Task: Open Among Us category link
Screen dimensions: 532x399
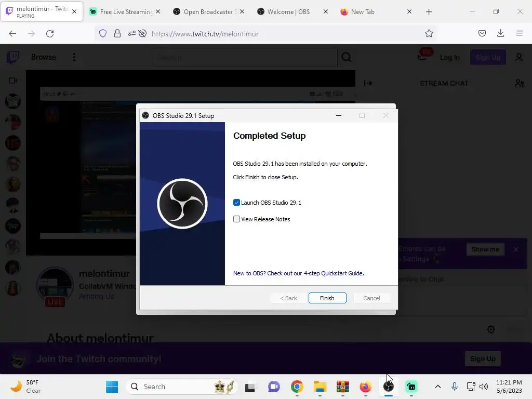Action: coord(96,296)
